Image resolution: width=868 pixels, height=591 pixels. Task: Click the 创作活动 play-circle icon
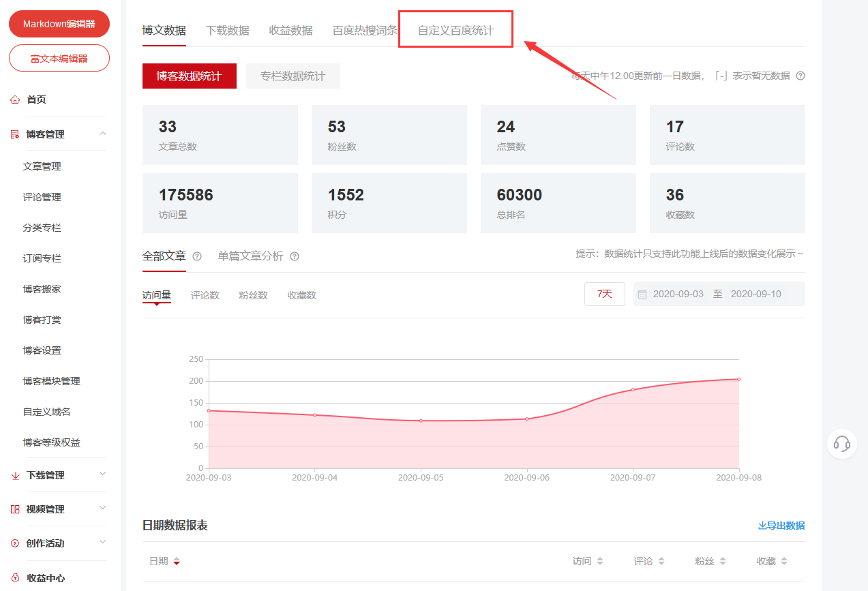tap(15, 543)
